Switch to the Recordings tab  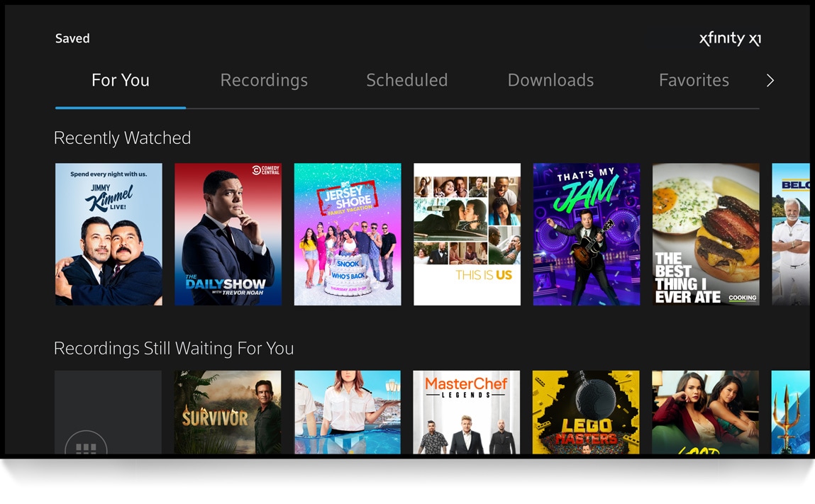tap(264, 81)
